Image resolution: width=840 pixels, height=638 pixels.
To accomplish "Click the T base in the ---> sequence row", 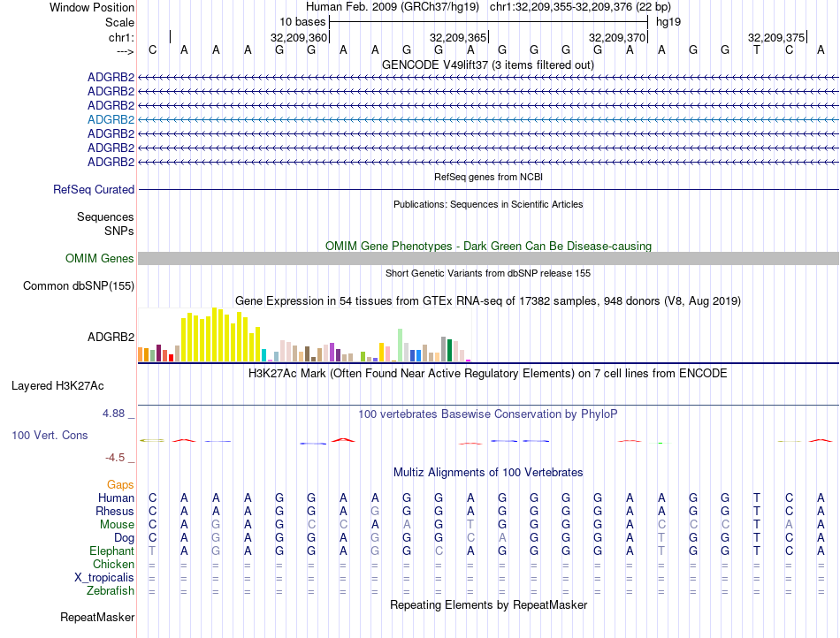I will pos(756,50).
